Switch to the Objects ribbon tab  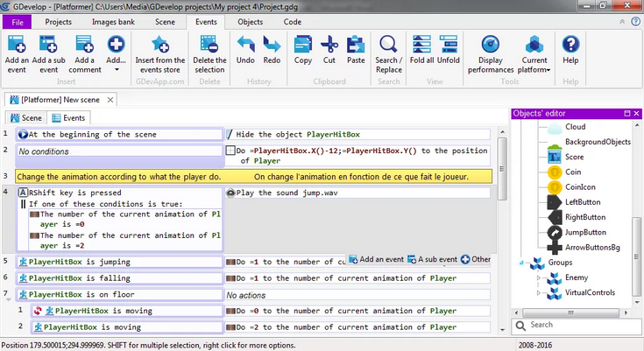pyautogui.click(x=250, y=21)
